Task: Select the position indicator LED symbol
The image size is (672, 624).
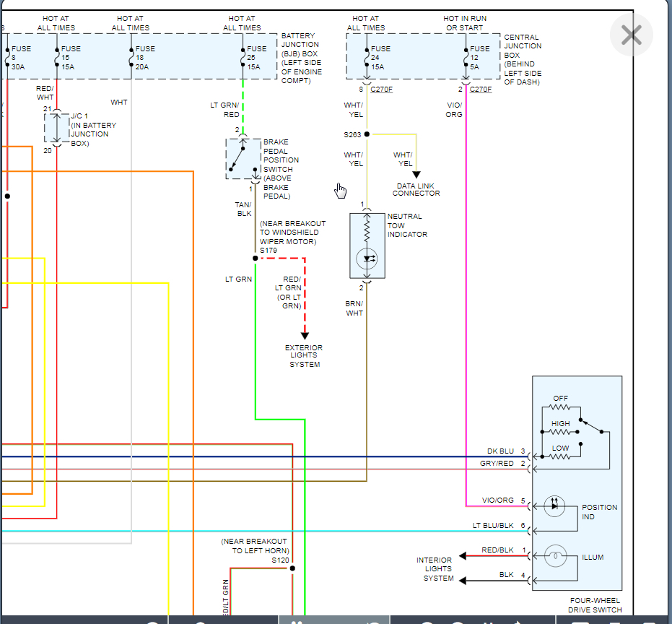Action: click(x=554, y=506)
